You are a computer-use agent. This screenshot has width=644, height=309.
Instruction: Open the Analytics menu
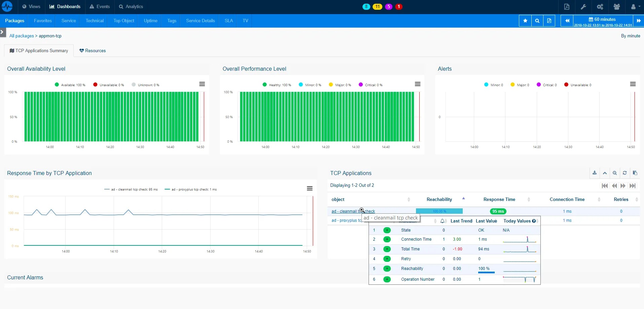[131, 7]
